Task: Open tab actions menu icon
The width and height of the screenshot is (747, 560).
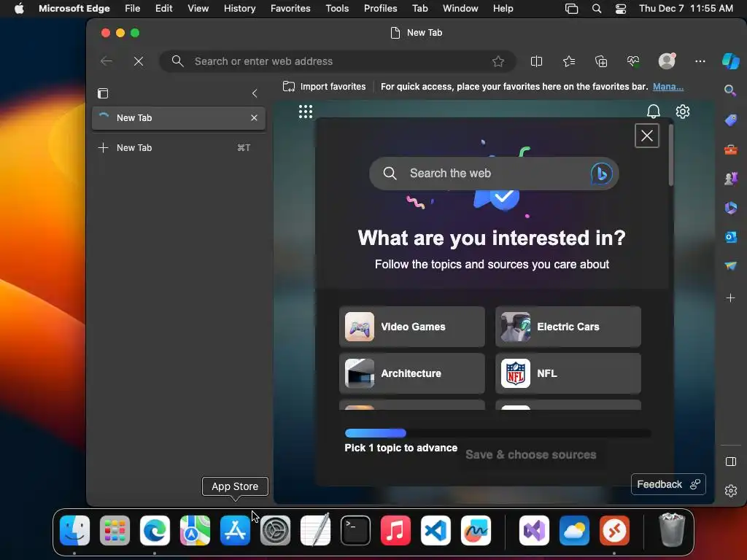Action: click(103, 93)
